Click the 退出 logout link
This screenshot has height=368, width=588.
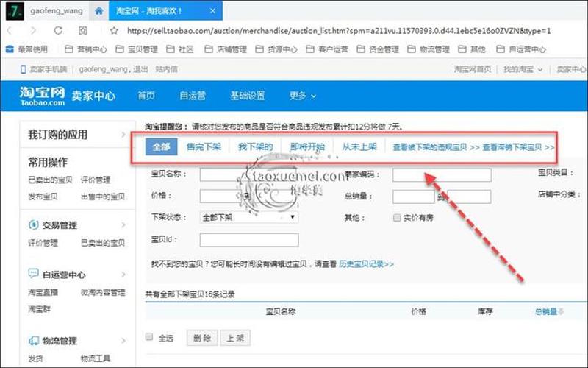tap(140, 69)
